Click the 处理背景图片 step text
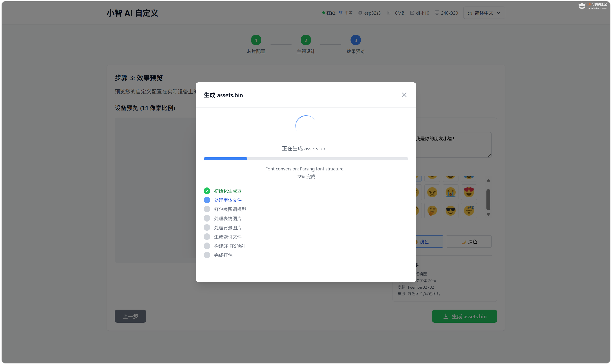This screenshot has width=611, height=364. click(228, 228)
